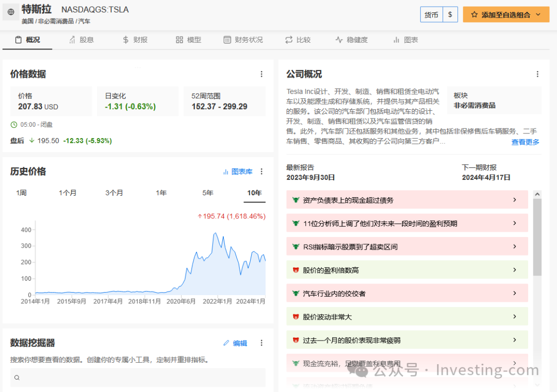Open the 历史价格 three-dot options menu
Viewport: 557px width, 392px height.
261,172
